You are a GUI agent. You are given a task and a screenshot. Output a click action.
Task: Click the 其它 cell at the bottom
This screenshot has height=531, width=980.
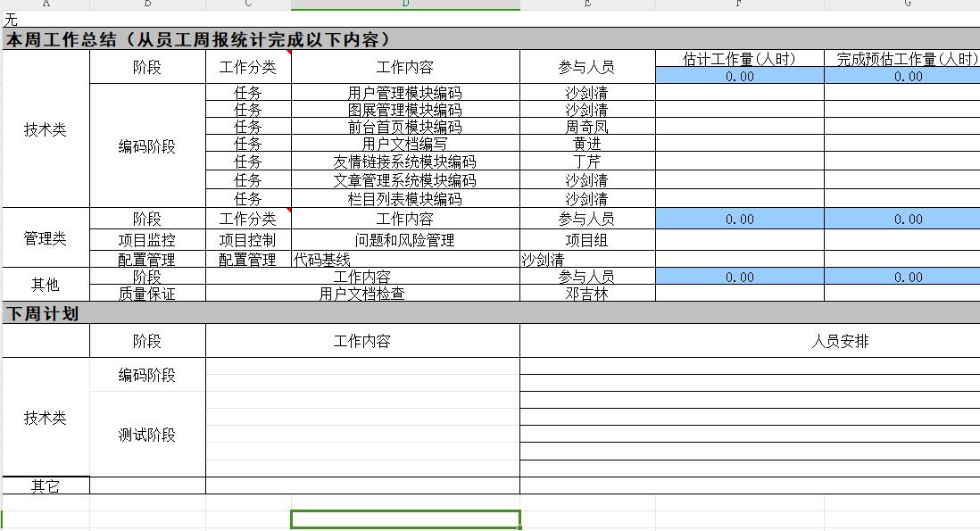point(45,485)
